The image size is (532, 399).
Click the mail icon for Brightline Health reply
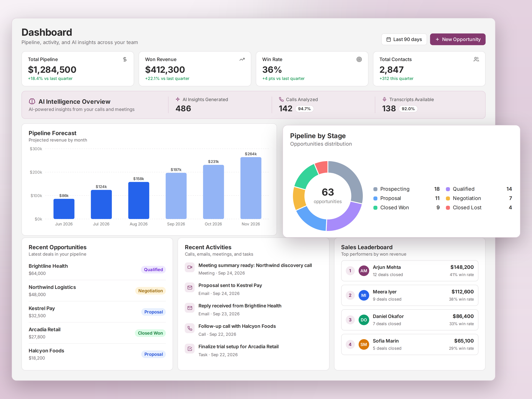190,308
